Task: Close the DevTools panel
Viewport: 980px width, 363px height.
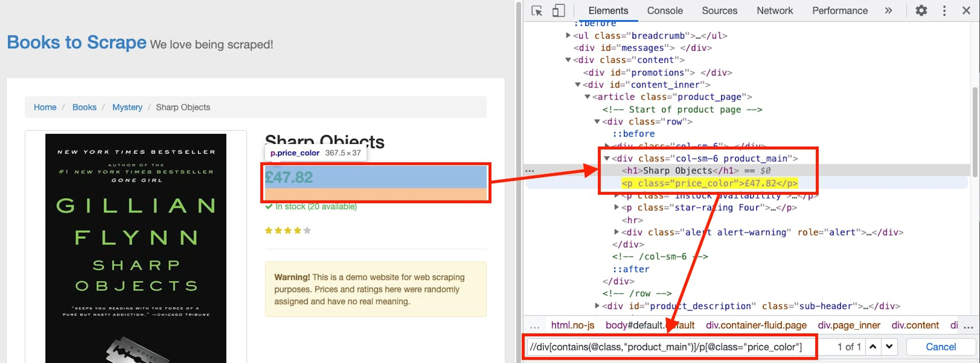Action: (x=966, y=10)
